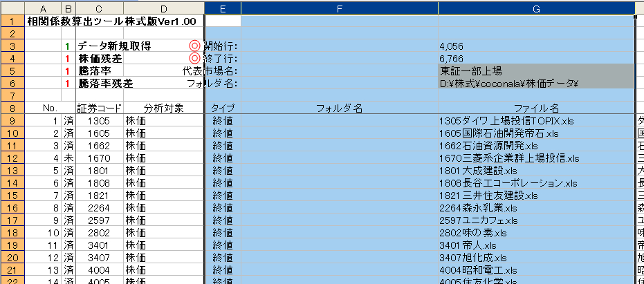This screenshot has width=644, height=284.
Task: Click file name 2597ユニカフェ.xls
Action: click(x=480, y=220)
